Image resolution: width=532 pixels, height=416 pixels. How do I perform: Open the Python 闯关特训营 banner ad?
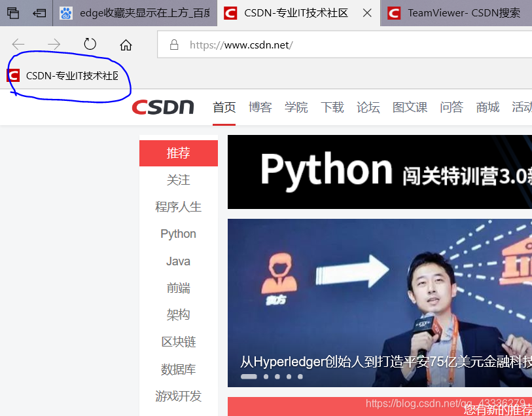tap(380, 172)
